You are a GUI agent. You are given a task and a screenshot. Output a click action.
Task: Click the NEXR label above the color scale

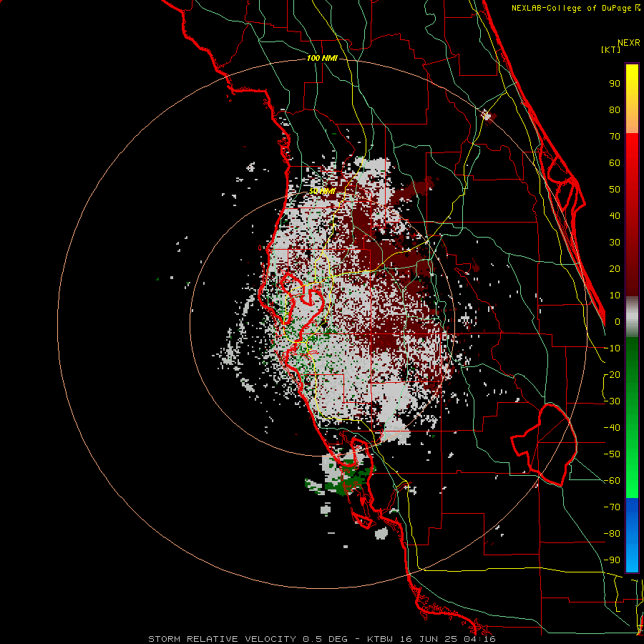coord(629,43)
